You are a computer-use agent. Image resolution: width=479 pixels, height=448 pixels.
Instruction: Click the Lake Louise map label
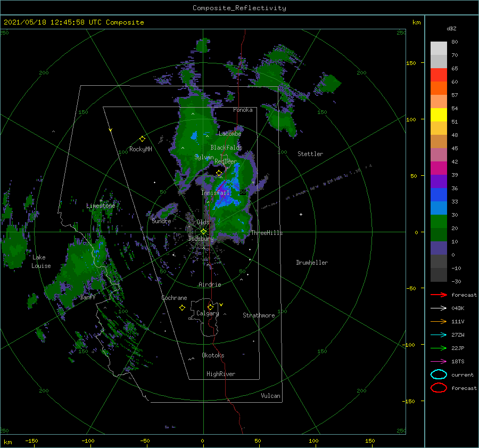click(x=41, y=262)
